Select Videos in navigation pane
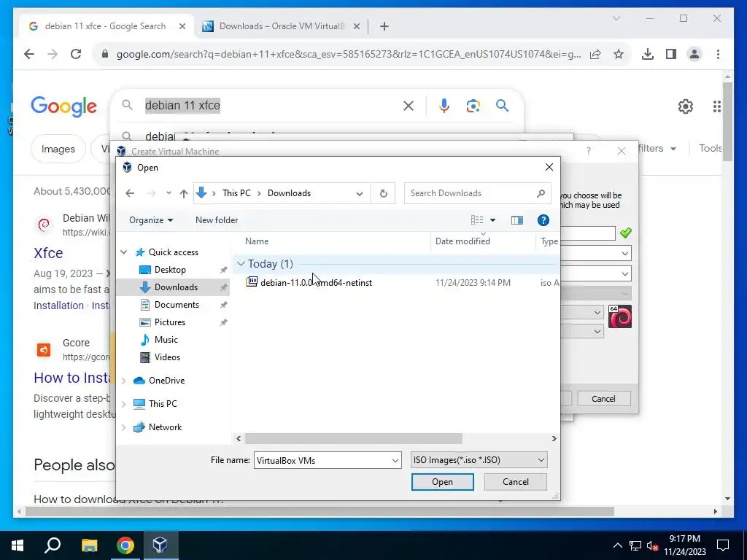 pyautogui.click(x=167, y=357)
